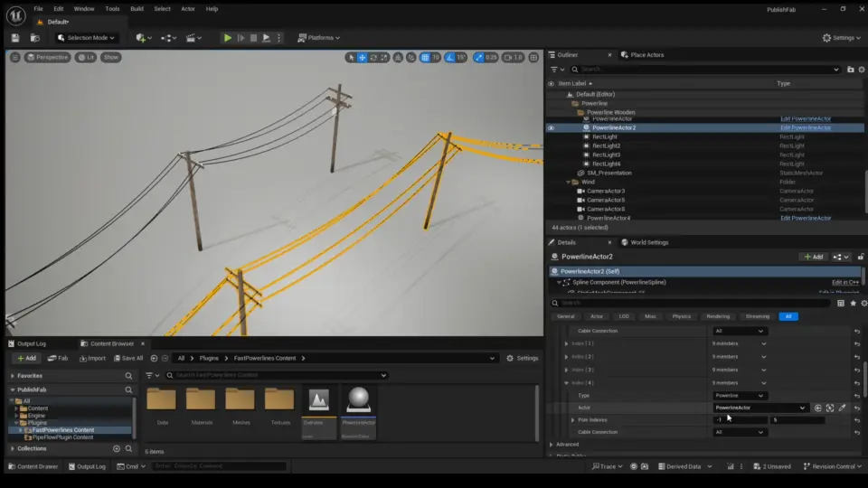Click the Details panel vertical scrollbar

[864, 380]
